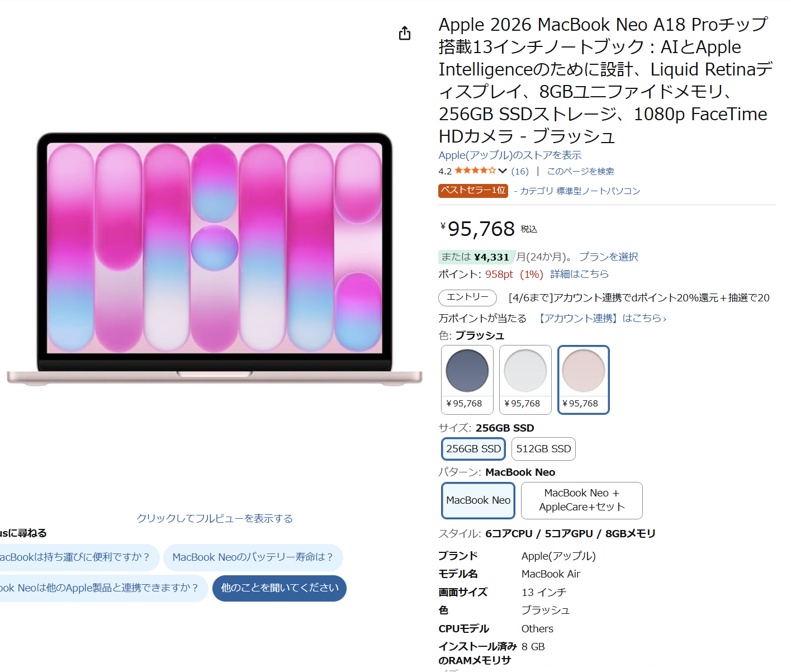This screenshot has width=791, height=672.
Task: Select MacBook Neo + AppleCare+セット option
Action: tap(581, 500)
